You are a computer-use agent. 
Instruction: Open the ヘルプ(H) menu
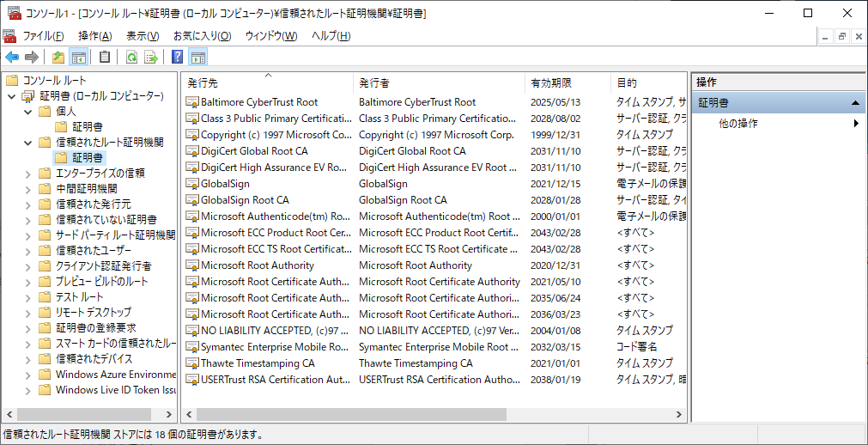[x=331, y=36]
